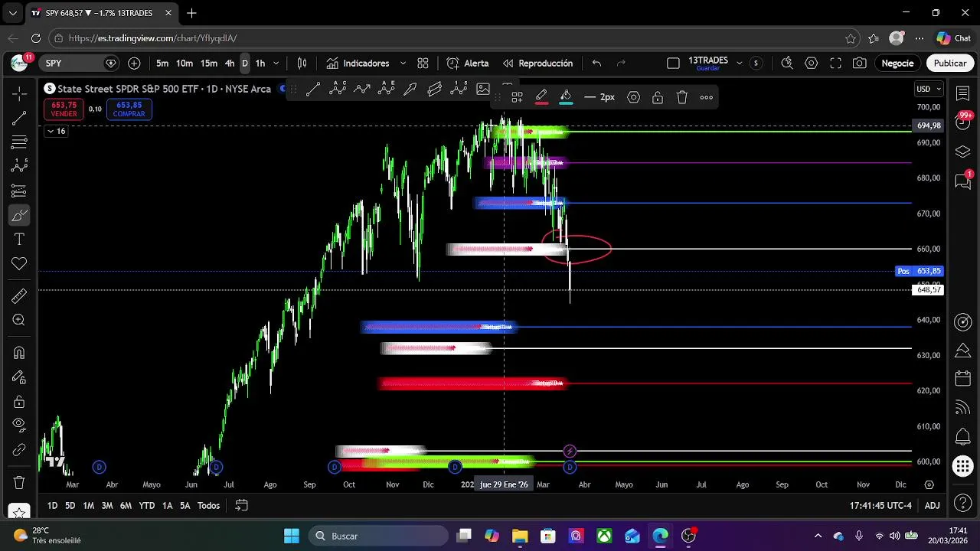Toggle stay in drawing mode
The width and height of the screenshot is (980, 551).
pos(19,377)
